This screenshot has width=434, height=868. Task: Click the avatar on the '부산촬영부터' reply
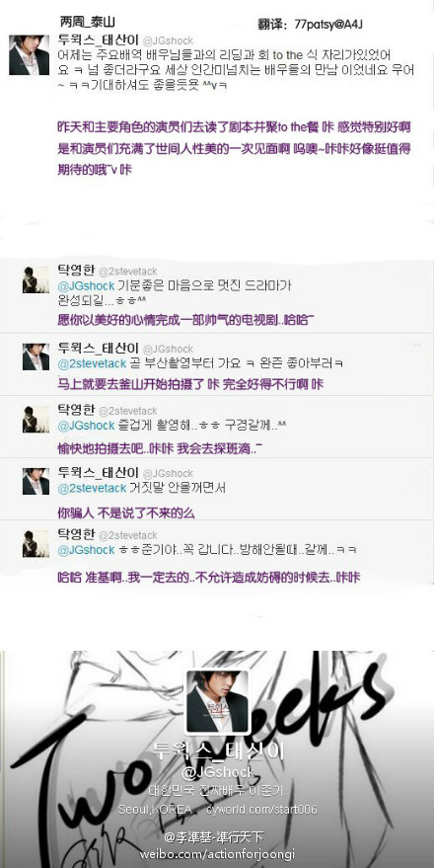tap(36, 357)
